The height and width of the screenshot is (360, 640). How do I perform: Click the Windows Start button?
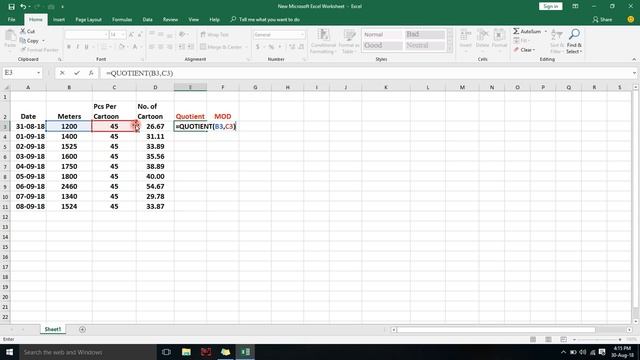pyautogui.click(x=9, y=352)
